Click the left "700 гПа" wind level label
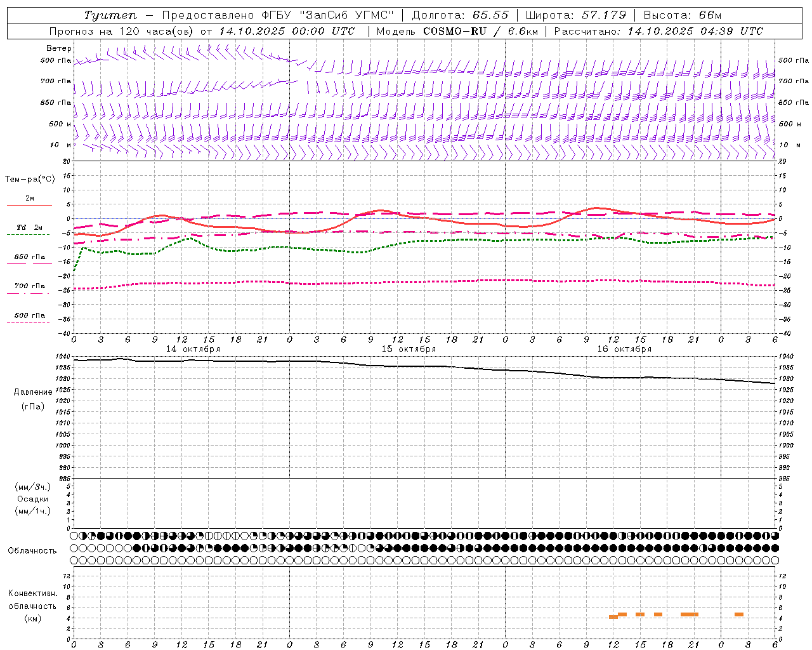 coord(55,81)
